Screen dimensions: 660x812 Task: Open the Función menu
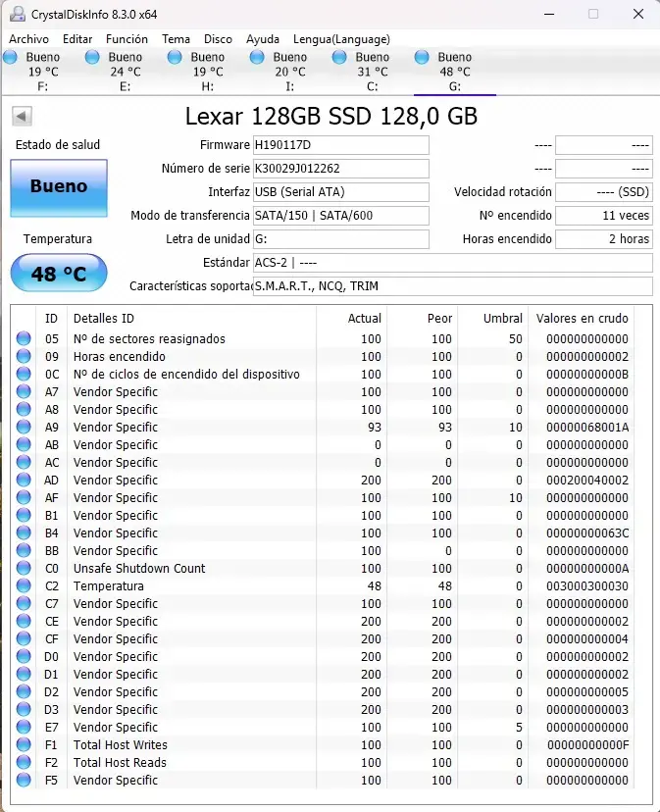tap(127, 39)
